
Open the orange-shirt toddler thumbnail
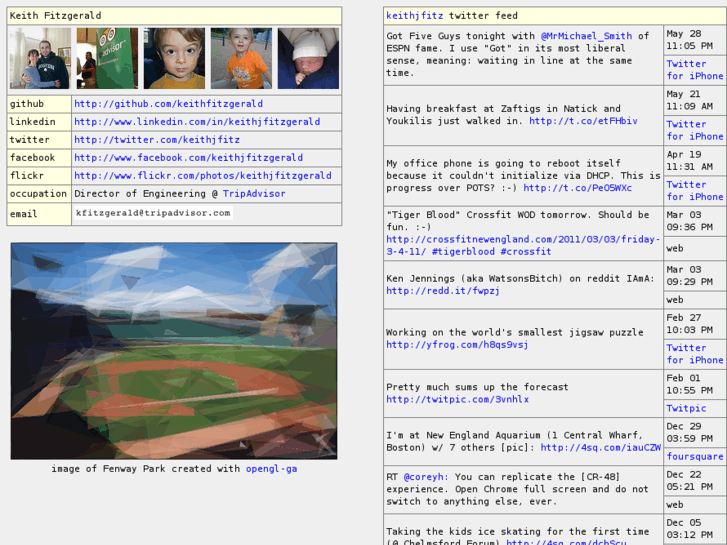coord(241,58)
